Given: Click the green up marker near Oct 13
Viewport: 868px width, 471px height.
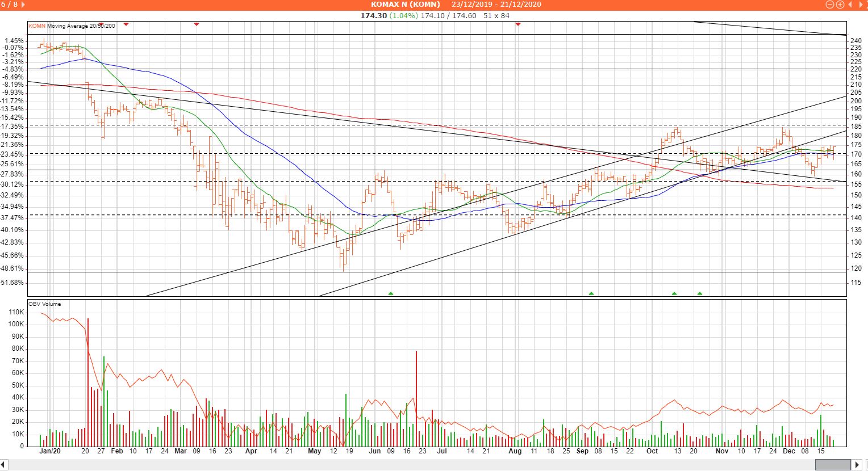Looking at the screenshot, I should [674, 293].
